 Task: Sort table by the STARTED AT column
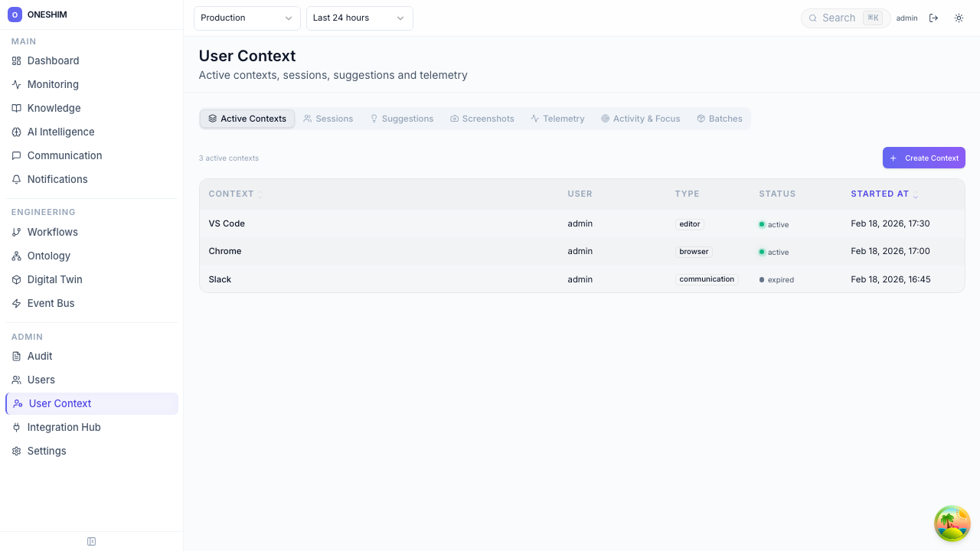point(879,194)
